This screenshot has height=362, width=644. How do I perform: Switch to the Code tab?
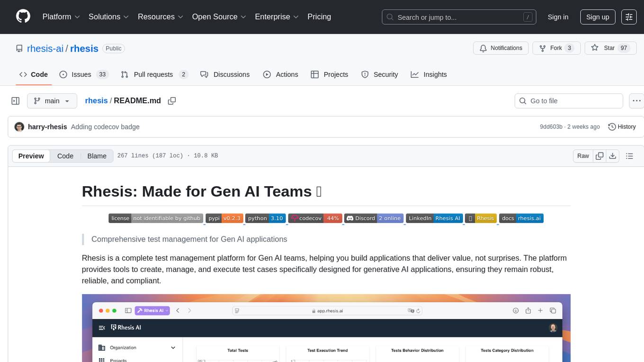click(x=34, y=74)
